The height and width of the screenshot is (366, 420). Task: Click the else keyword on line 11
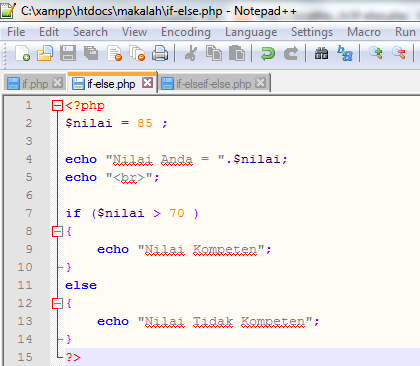tap(81, 285)
